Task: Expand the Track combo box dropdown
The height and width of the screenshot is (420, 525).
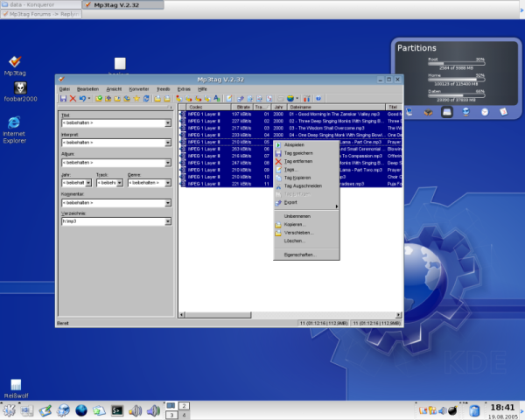Action: tap(120, 183)
